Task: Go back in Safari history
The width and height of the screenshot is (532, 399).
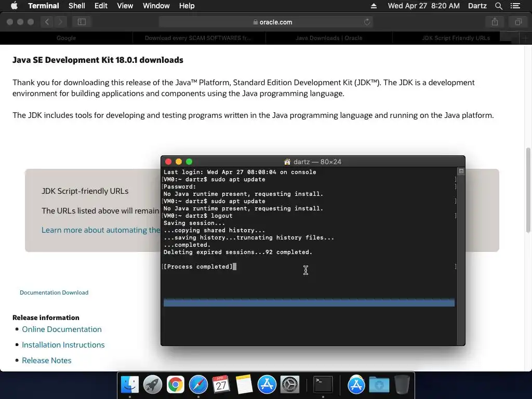Action: coord(47,22)
